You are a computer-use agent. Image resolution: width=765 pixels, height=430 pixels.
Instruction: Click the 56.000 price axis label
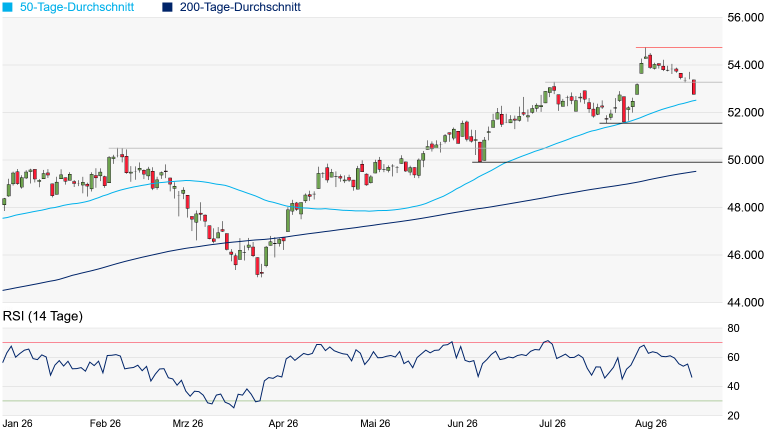[745, 18]
